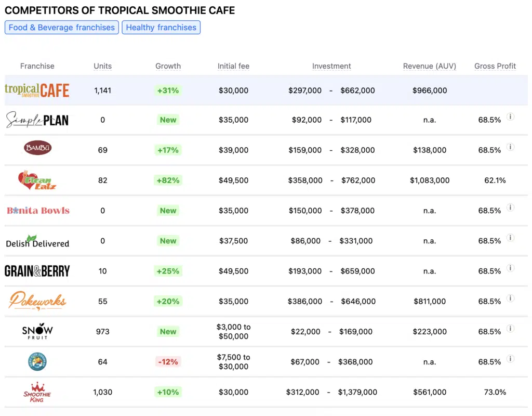
Task: Click info icon beside Simple Plan gross profit
Action: [510, 117]
